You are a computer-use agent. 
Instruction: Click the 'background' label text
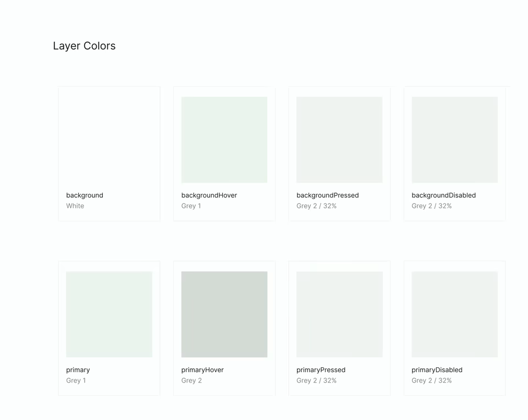click(x=85, y=195)
